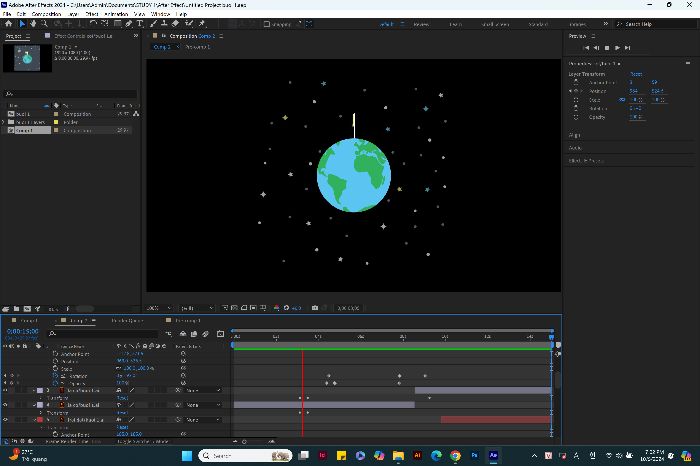Image resolution: width=700 pixels, height=466 pixels.
Task: Select the Clone Stamp tool
Action: [164, 24]
